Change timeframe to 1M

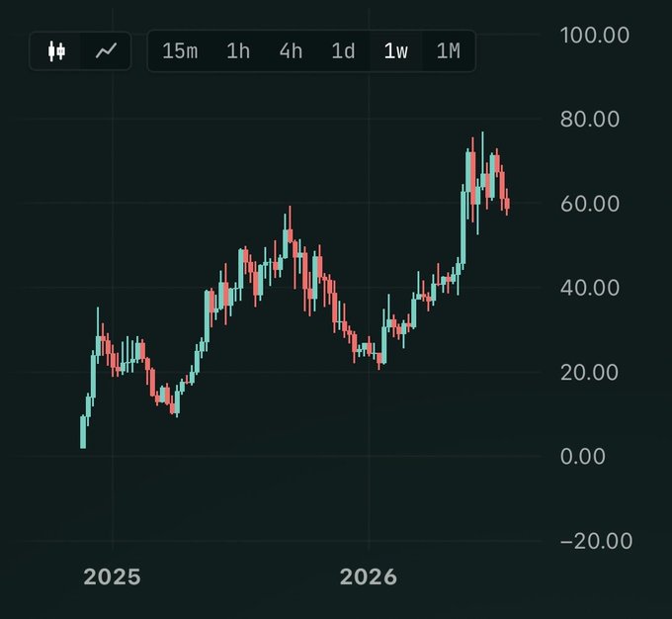click(449, 51)
